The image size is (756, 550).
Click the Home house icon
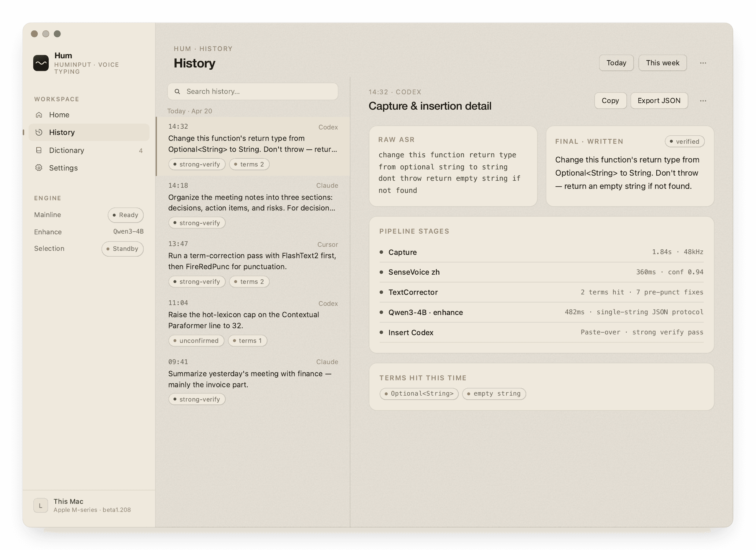click(39, 115)
